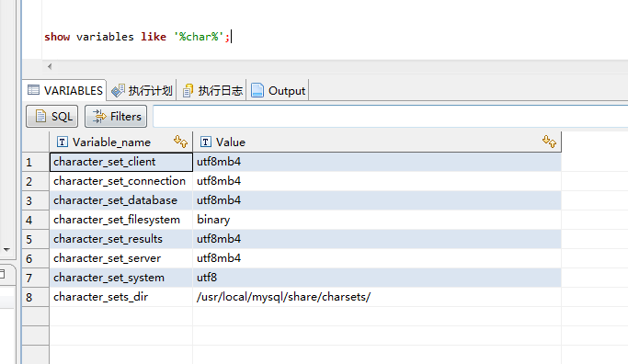Open the VARIABLES result tab
The width and height of the screenshot is (628, 364).
coord(65,90)
